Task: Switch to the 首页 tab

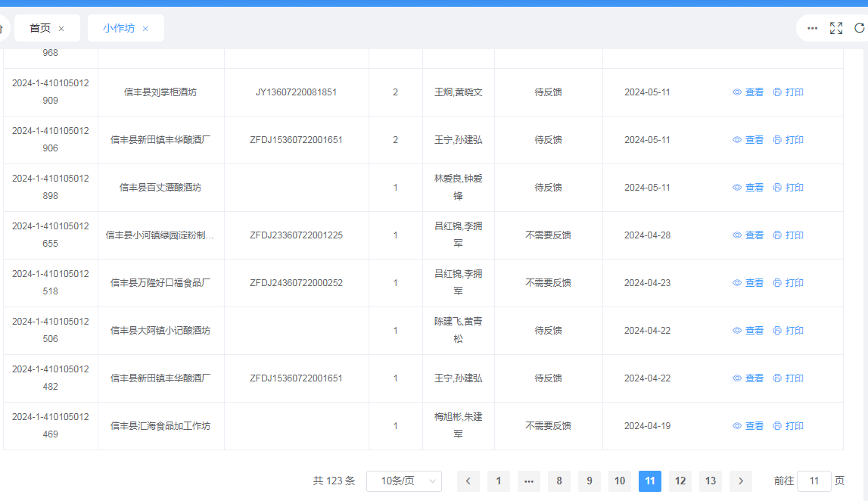Action: click(x=40, y=28)
